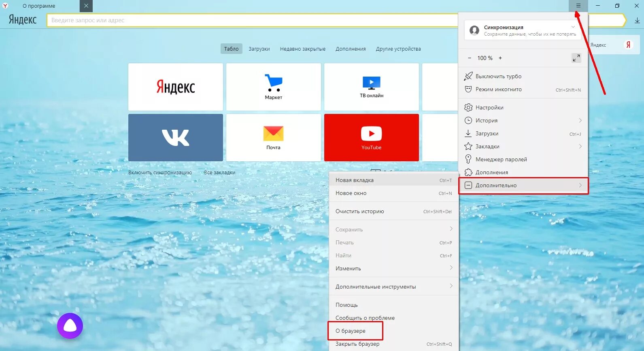Open the Почта mail tile

[x=274, y=137]
